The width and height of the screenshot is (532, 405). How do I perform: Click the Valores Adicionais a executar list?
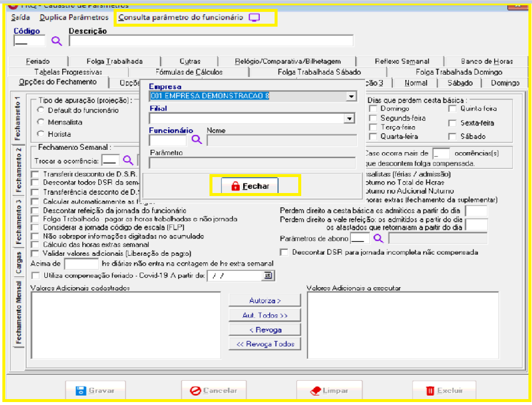coord(403,325)
